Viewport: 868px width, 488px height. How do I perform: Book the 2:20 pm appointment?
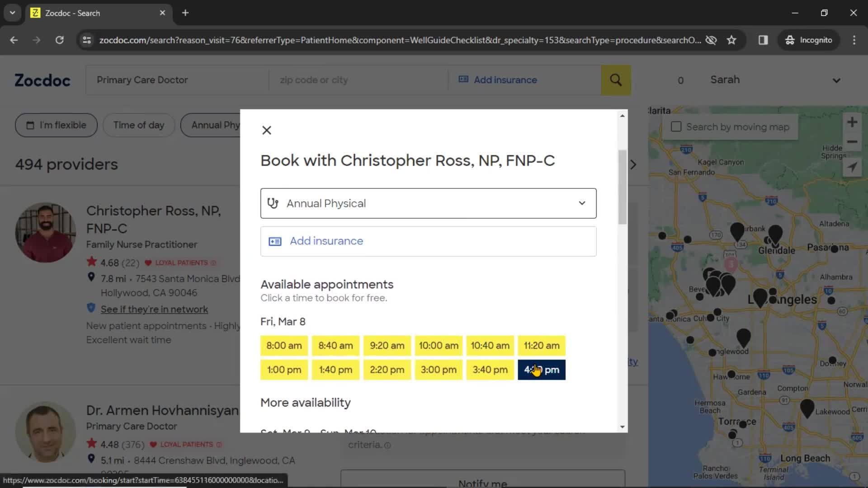[x=387, y=370]
